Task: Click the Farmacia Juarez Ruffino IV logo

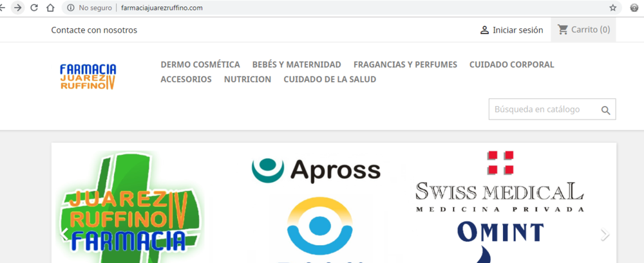Action: click(88, 77)
